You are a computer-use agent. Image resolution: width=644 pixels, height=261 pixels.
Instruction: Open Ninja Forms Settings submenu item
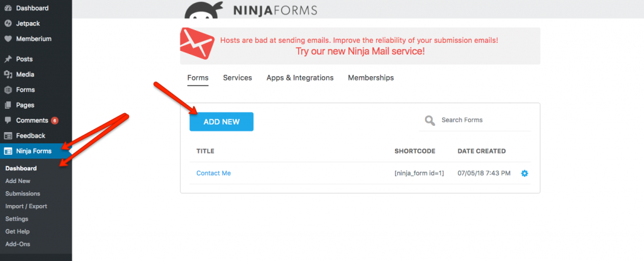17,219
